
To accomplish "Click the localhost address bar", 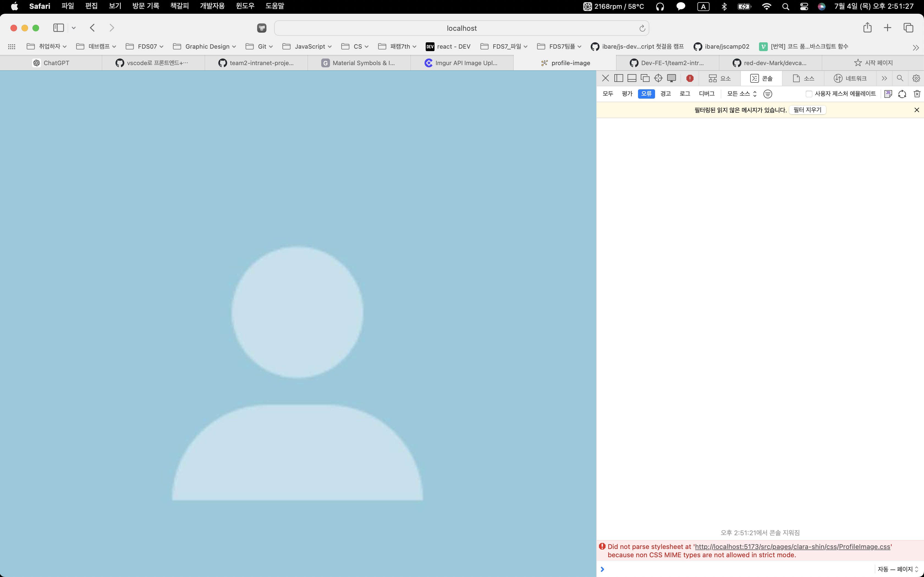I will coord(461,28).
